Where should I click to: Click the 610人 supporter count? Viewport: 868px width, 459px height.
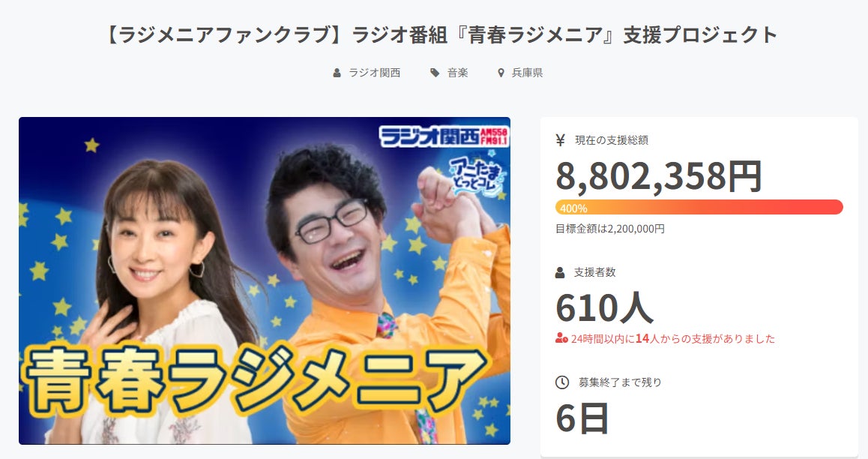pyautogui.click(x=604, y=308)
